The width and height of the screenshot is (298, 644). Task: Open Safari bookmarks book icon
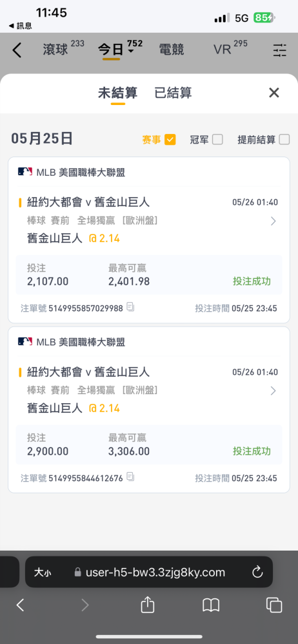click(x=211, y=605)
